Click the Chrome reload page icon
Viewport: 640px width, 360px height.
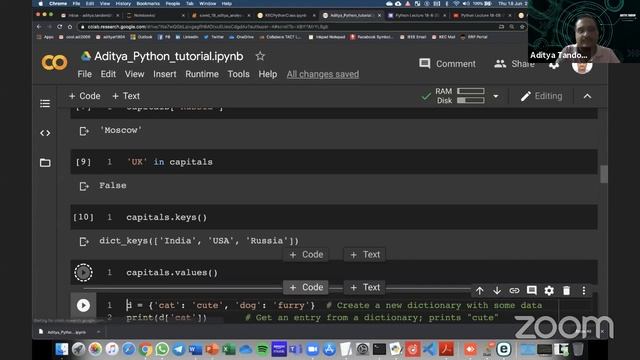click(x=60, y=27)
